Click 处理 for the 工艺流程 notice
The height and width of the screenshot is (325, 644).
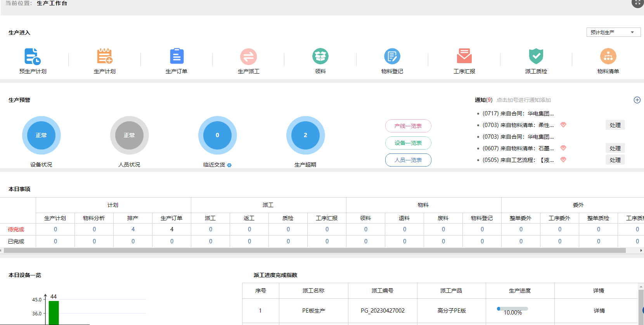coord(615,160)
